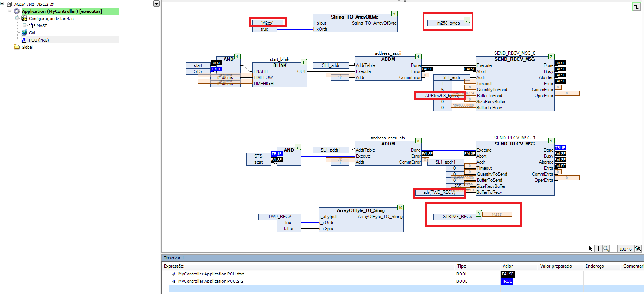Image resolution: width=644 pixels, height=294 pixels.
Task: Select the MyController.Application.POU.start watch row
Action: coord(211,274)
